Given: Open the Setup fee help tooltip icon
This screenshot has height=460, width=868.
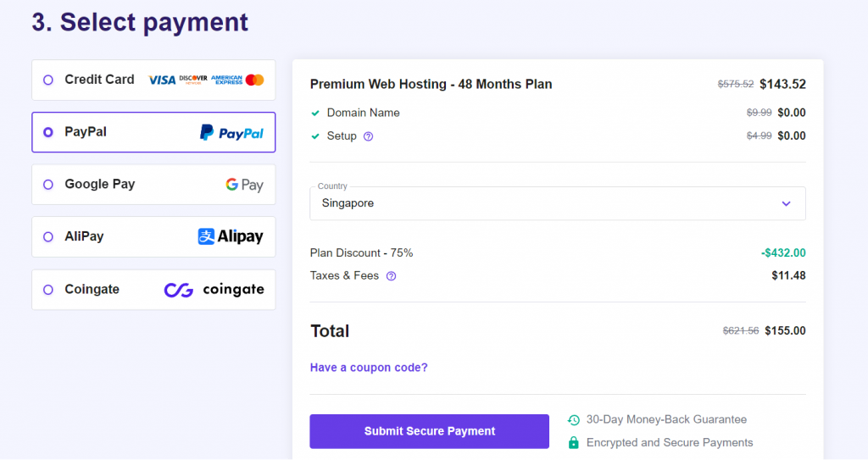Looking at the screenshot, I should (x=368, y=136).
